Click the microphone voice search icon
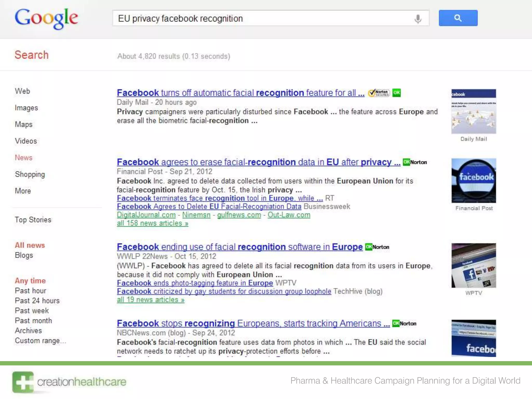The image size is (532, 399). pyautogui.click(x=418, y=19)
